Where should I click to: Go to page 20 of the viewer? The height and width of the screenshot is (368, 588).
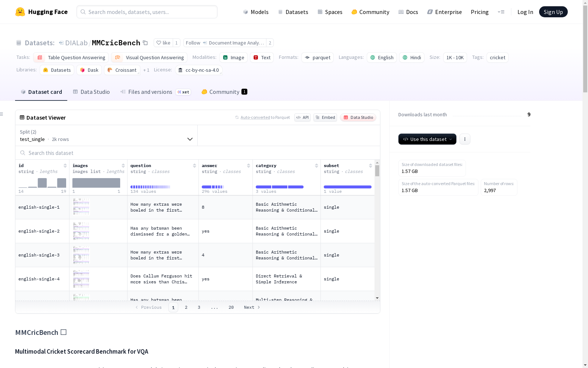point(231,307)
